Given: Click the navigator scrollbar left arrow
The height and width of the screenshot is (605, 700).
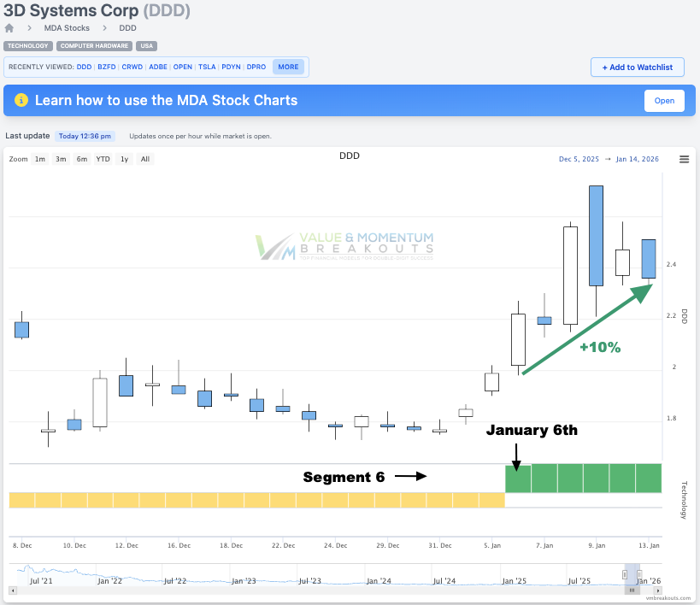Looking at the screenshot, I should 13,590.
